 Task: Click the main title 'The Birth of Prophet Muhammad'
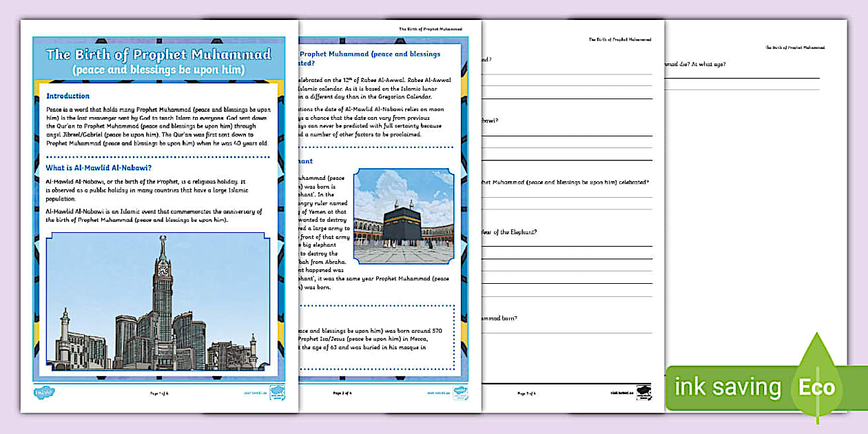158,54
